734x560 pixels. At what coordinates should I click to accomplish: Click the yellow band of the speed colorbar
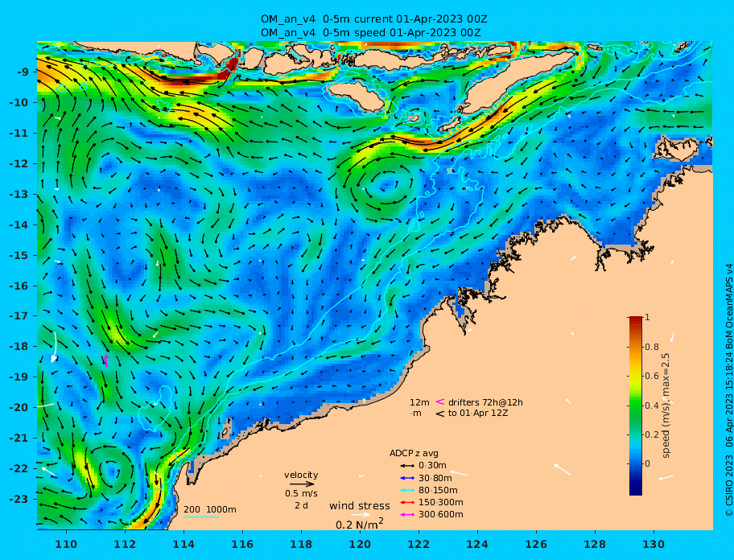tap(636, 376)
